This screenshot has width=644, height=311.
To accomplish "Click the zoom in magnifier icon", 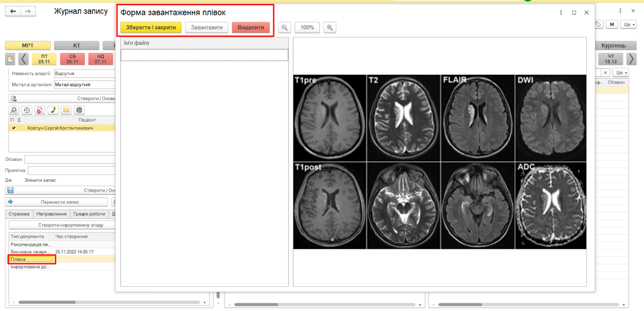I will pos(329,27).
